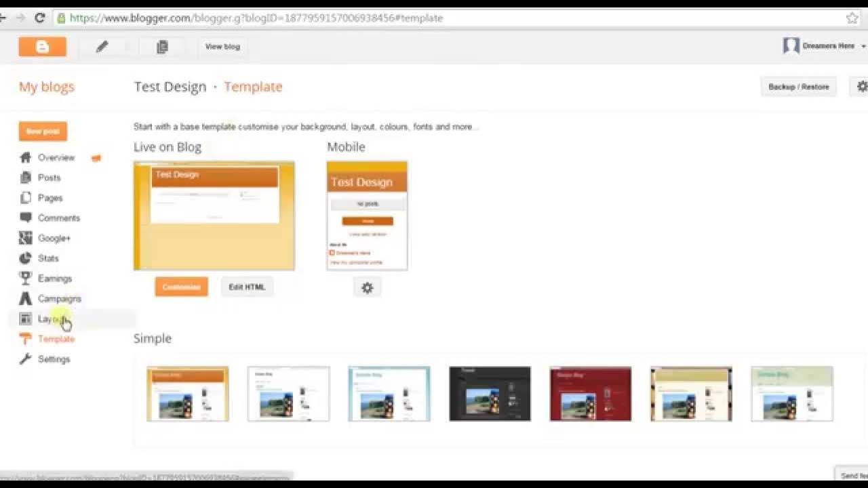Screen dimensions: 868x488
Task: Select the pale green Simple template
Action: 792,394
